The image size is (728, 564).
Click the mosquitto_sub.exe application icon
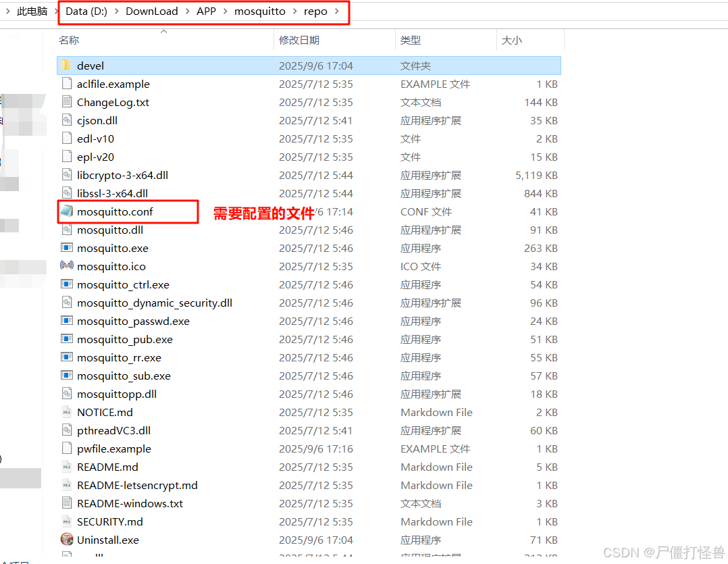(x=67, y=376)
